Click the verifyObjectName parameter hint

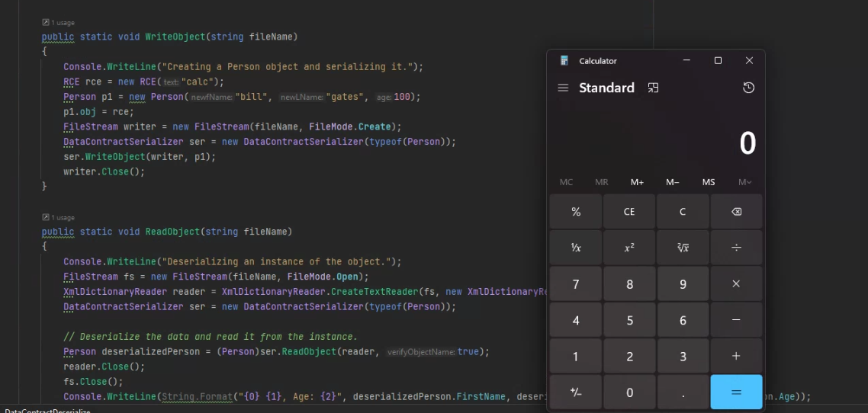click(x=421, y=352)
